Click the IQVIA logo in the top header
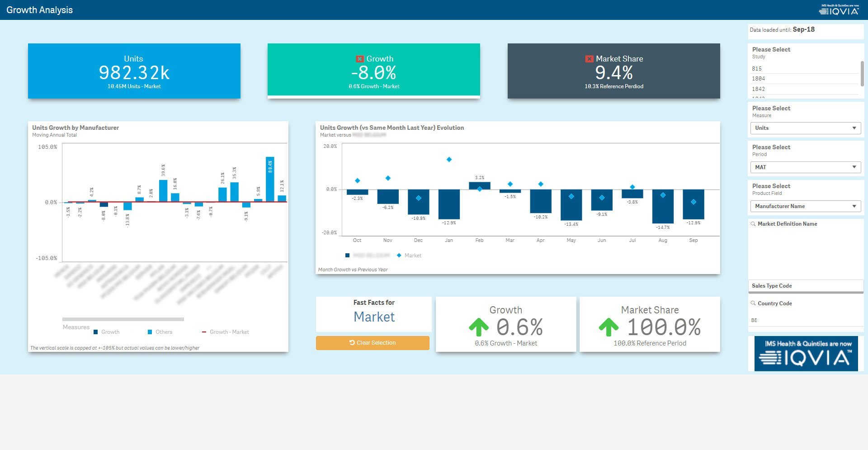868x450 pixels. point(839,10)
